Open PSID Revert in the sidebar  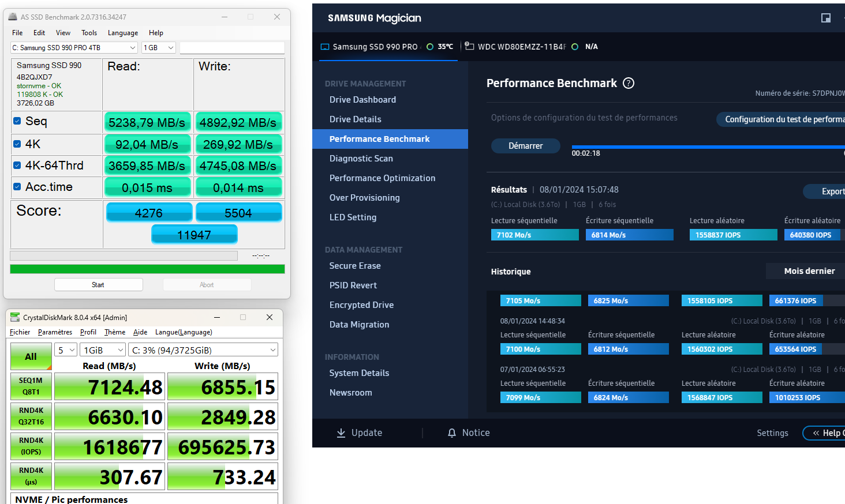point(353,285)
